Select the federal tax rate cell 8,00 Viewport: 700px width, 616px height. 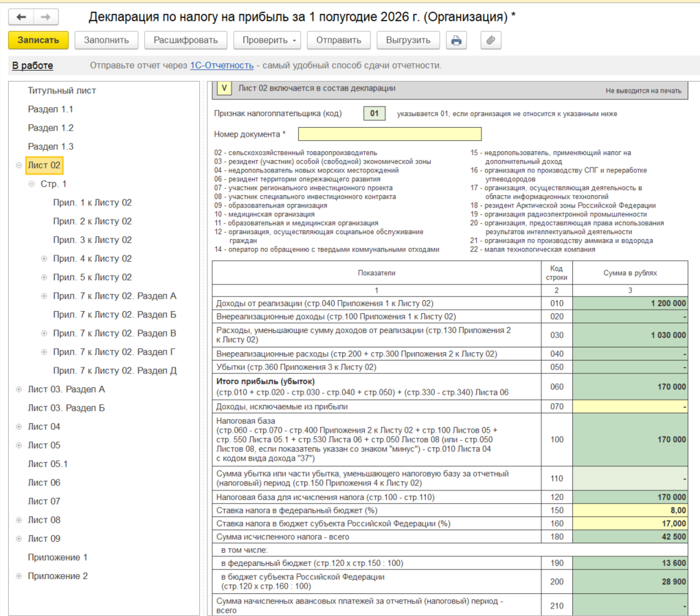630,510
